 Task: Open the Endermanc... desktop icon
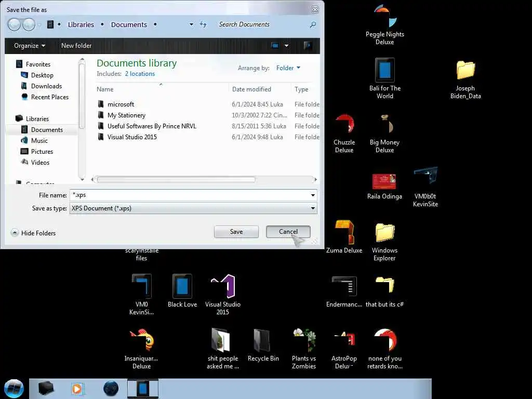[x=344, y=292]
